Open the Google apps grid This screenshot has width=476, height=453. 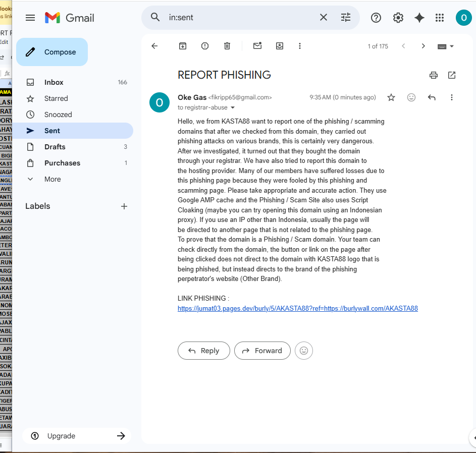[x=440, y=18]
